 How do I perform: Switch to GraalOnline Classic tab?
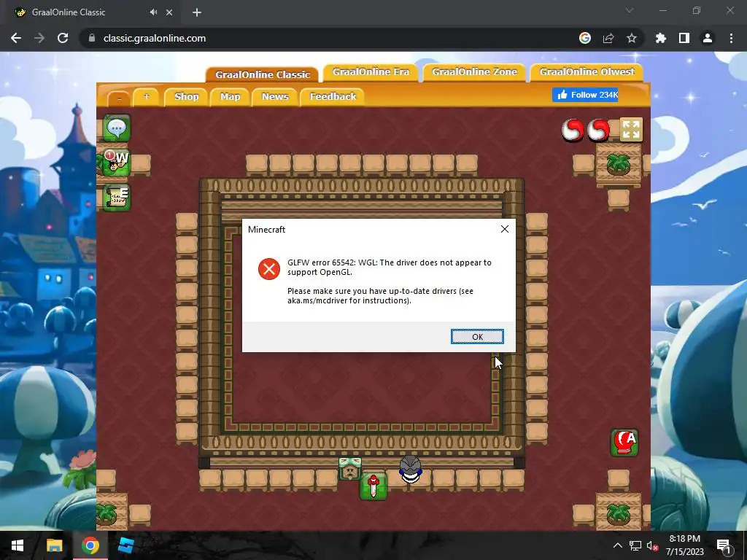click(263, 74)
